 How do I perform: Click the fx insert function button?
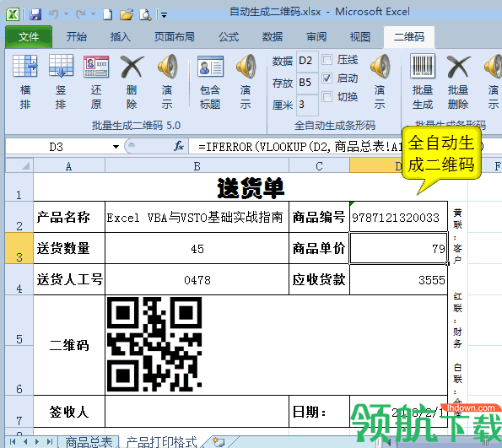coord(179,147)
